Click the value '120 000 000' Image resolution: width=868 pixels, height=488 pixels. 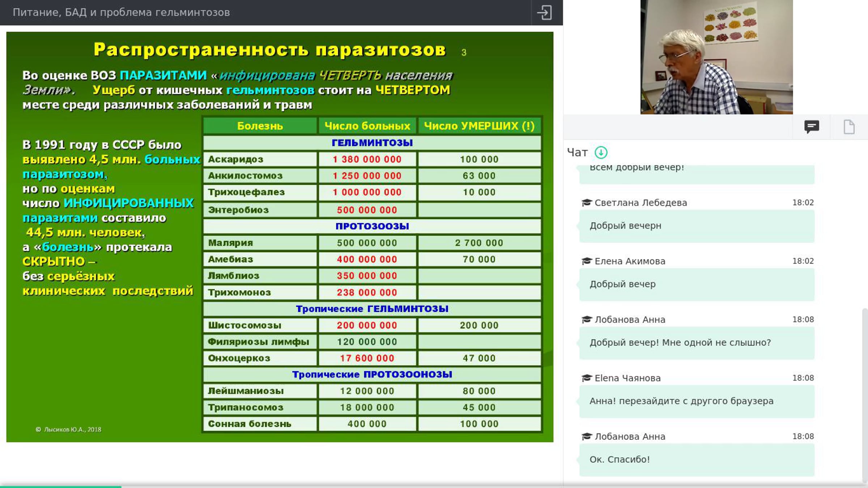pos(367,342)
